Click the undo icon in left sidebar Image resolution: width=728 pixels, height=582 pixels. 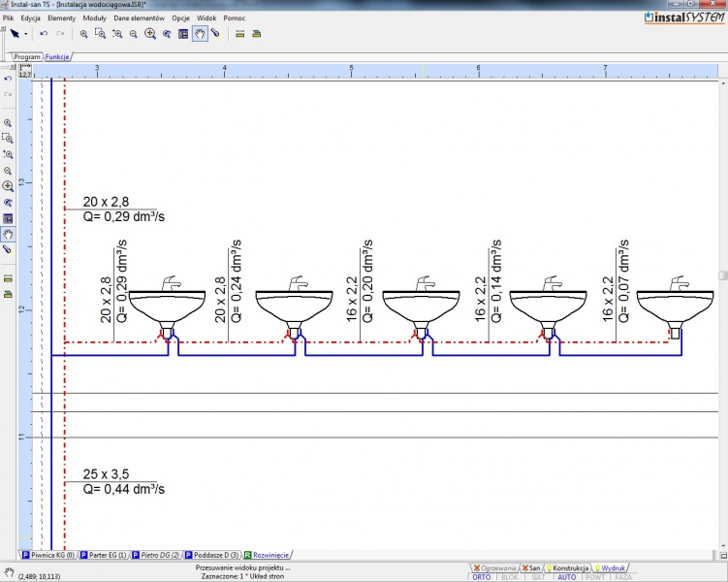pos(8,78)
